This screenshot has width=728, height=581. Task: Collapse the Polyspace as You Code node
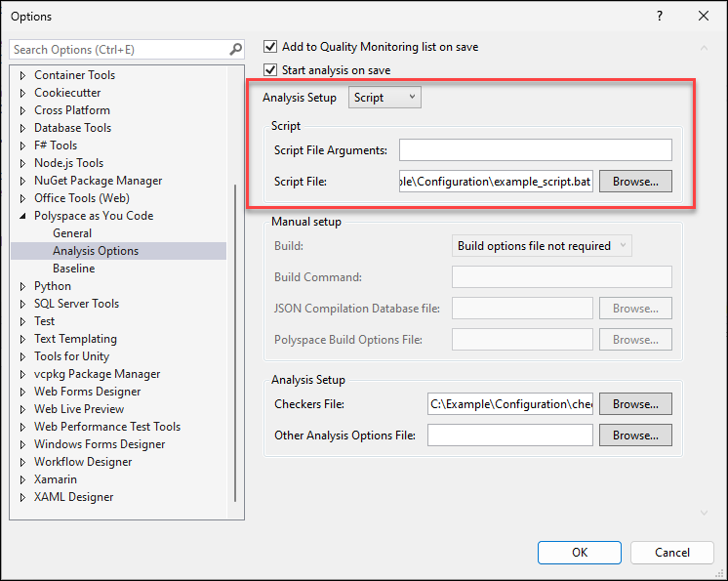pos(23,216)
